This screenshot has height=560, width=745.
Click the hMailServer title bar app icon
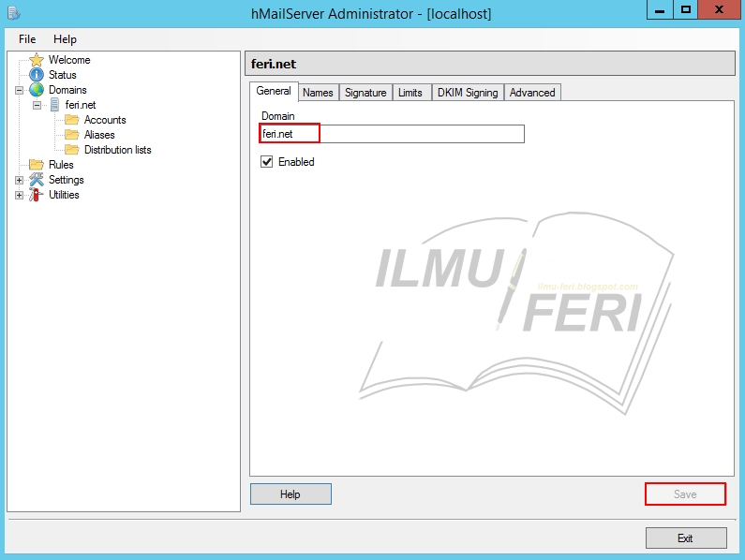point(14,13)
